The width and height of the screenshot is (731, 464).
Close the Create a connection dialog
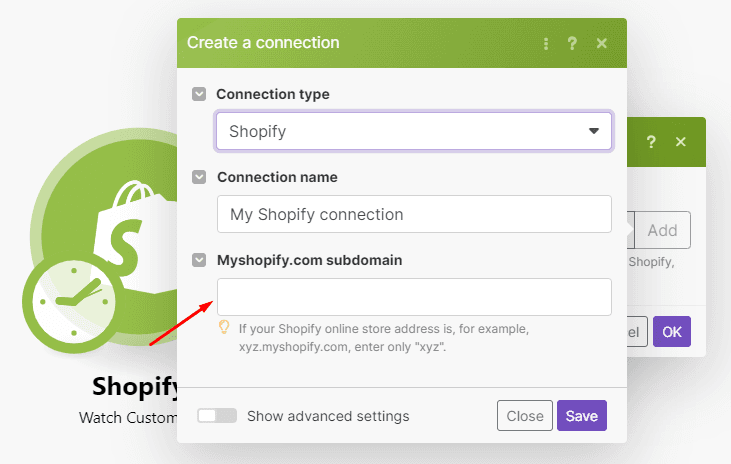click(601, 43)
